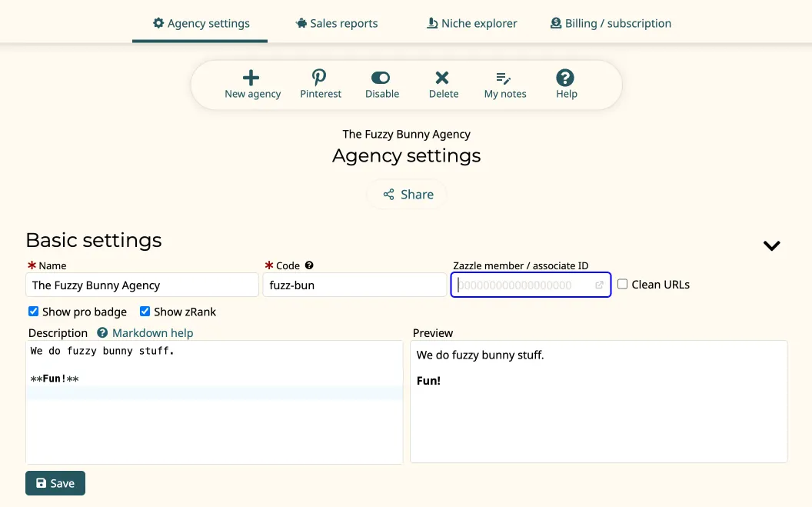Click the Markdown help question icon
The width and height of the screenshot is (812, 507).
102,333
